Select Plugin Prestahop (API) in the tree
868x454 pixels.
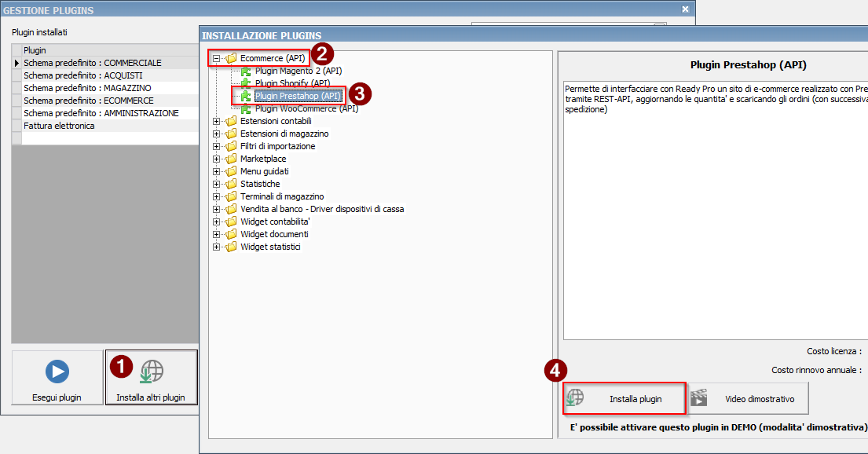298,96
